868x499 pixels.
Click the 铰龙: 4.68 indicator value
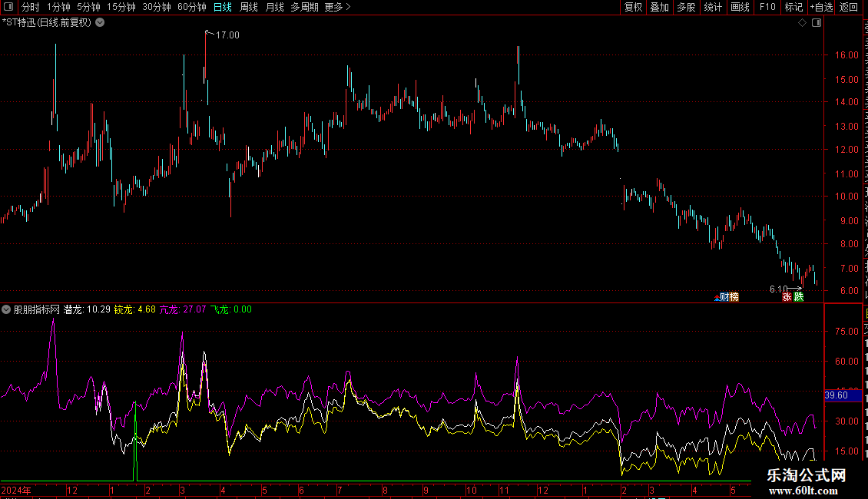point(135,310)
